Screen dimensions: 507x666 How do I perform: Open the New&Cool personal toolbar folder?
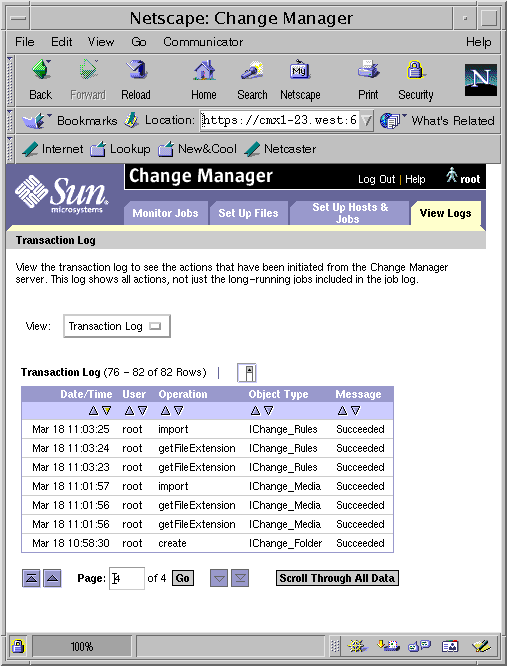(197, 149)
